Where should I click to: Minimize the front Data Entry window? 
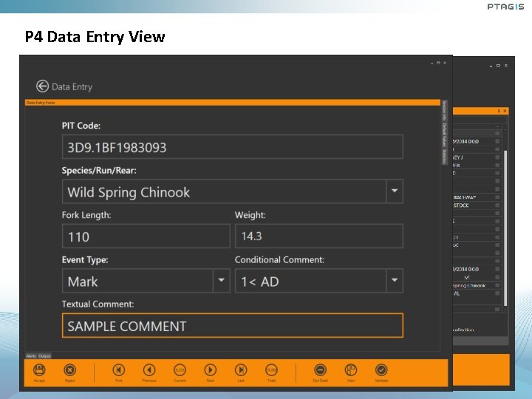tap(432, 63)
